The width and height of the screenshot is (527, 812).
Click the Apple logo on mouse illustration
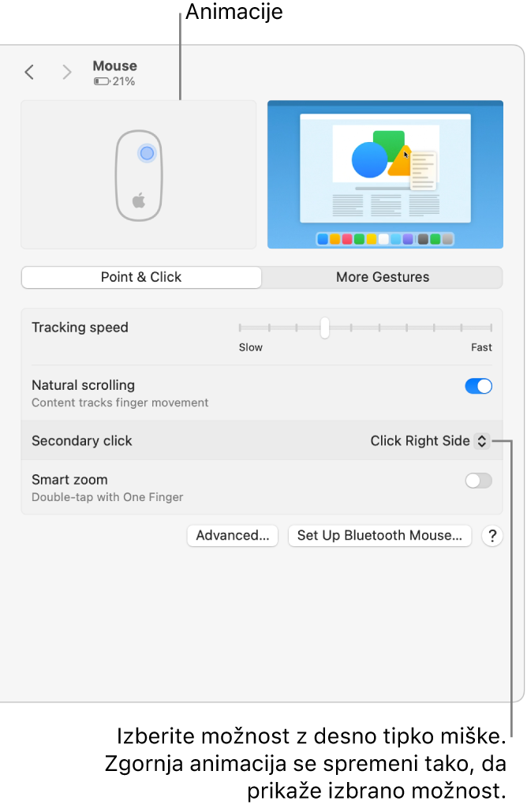click(x=139, y=200)
